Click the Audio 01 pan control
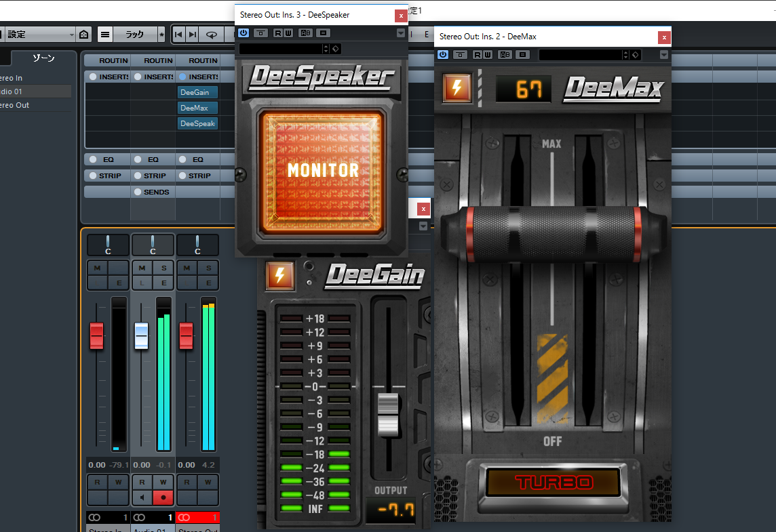Screen dimensions: 776x532 153,245
